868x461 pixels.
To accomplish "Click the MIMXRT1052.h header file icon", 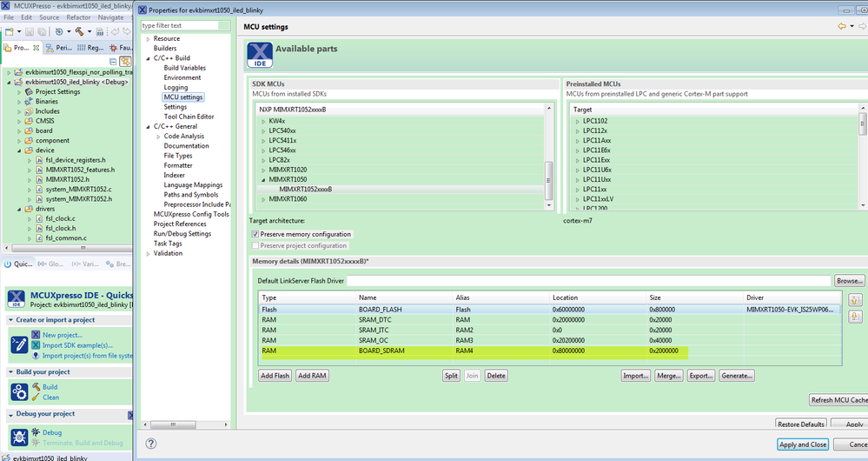I will coord(39,179).
